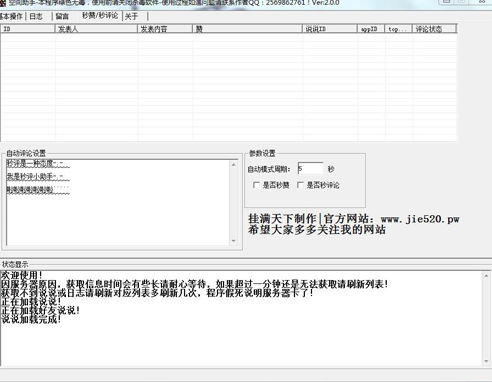This screenshot has width=492, height=382.
Task: Click the up arrow of the auto-comment list scrollbar
Action: point(233,165)
